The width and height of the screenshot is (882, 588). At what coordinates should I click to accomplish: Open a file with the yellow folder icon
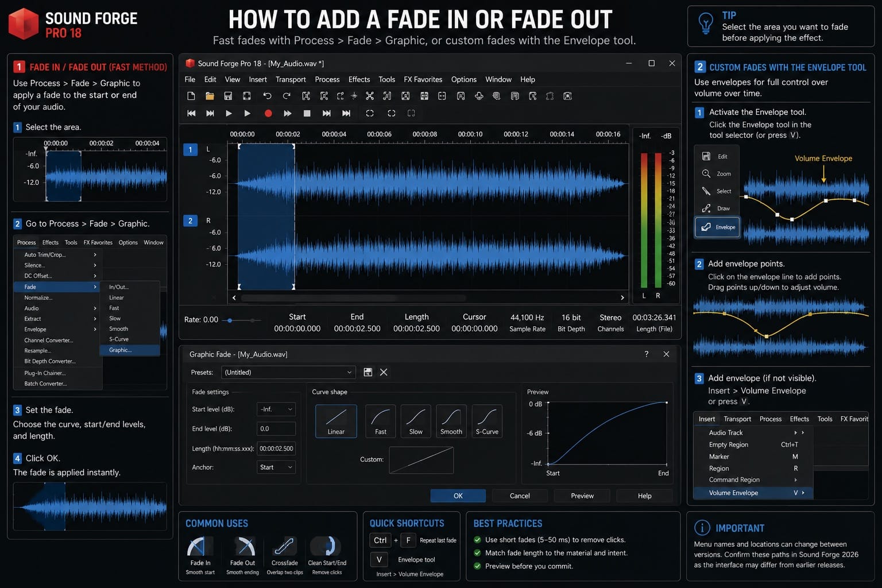pos(210,96)
